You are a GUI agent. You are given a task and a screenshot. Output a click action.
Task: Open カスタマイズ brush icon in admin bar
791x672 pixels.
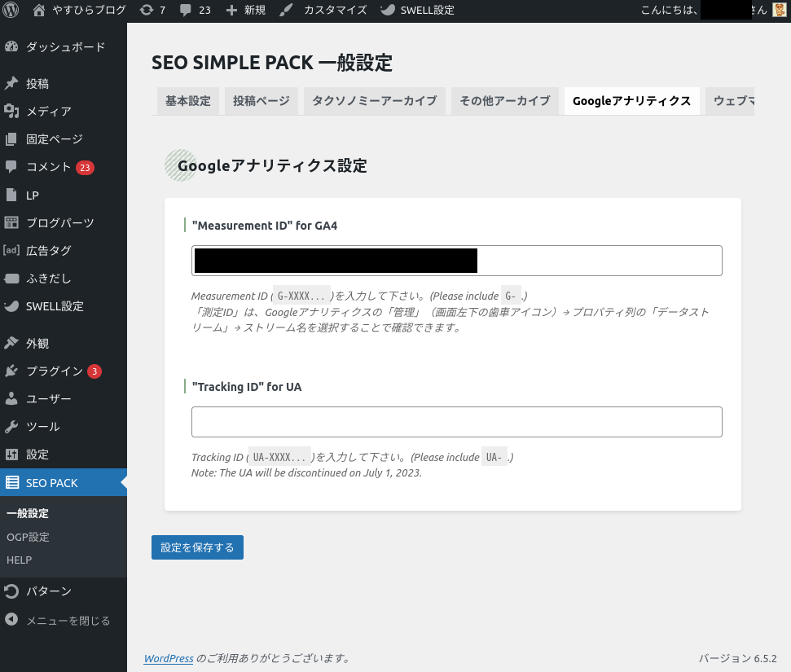click(287, 11)
